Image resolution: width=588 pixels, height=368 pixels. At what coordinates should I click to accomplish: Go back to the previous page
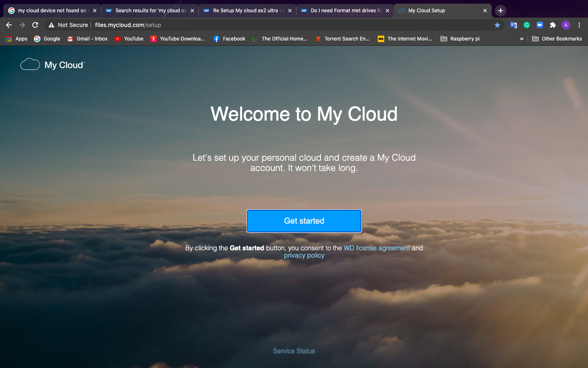click(9, 25)
